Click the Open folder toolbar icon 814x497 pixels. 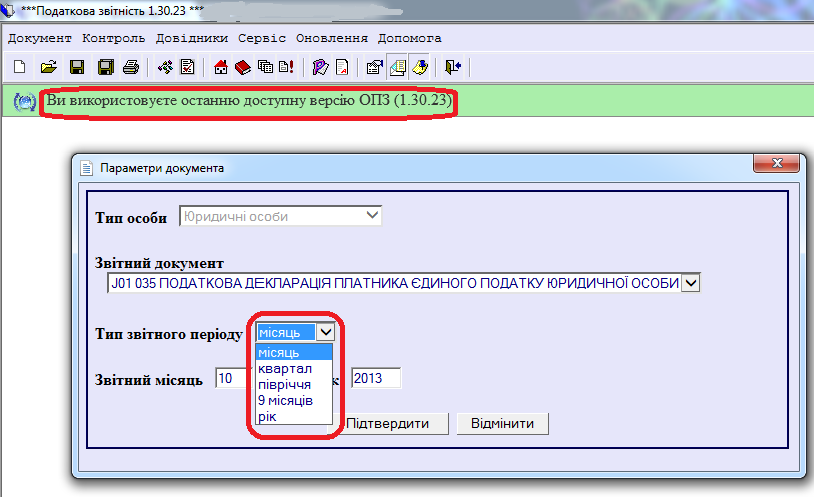(x=47, y=67)
